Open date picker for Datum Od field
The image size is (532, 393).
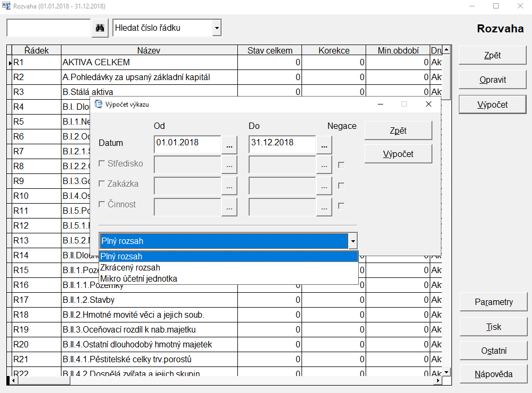point(229,144)
